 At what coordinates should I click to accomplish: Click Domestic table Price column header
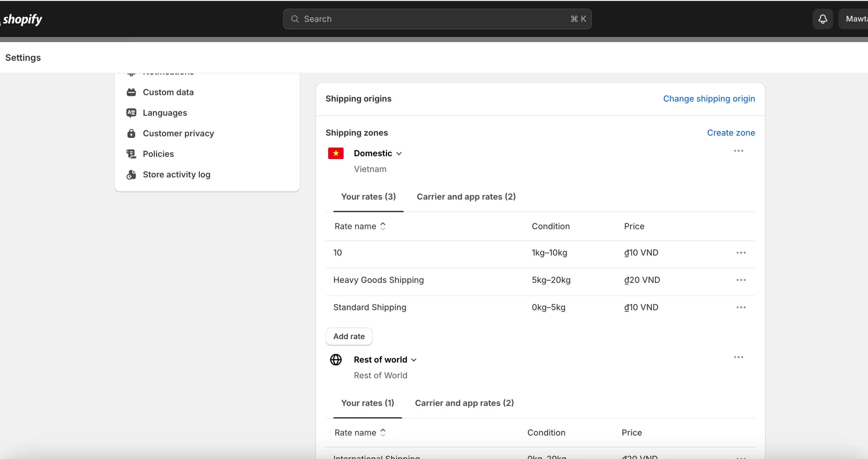pyautogui.click(x=634, y=226)
